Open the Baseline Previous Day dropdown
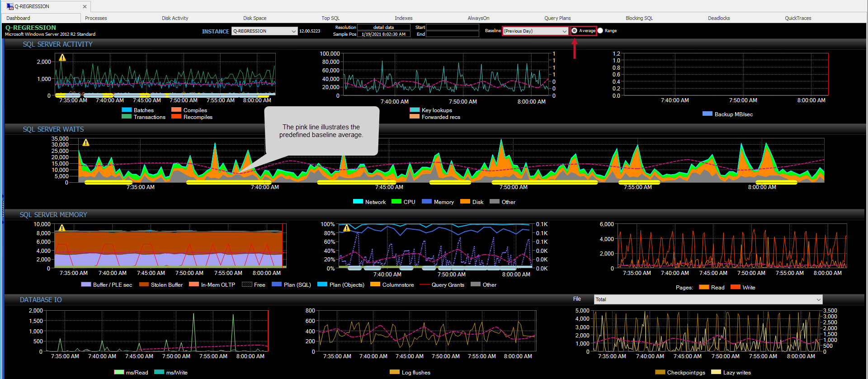Image resolution: width=868 pixels, height=379 pixels. pyautogui.click(x=535, y=31)
